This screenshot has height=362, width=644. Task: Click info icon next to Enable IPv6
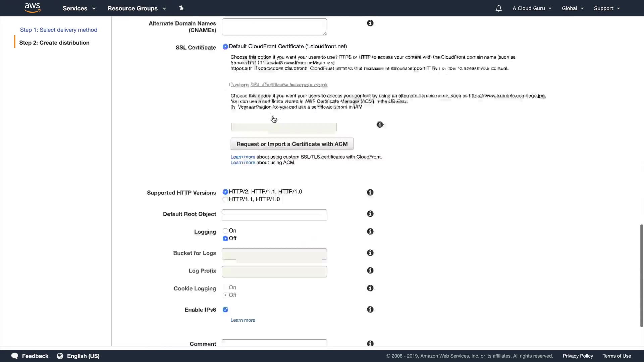[370, 310]
